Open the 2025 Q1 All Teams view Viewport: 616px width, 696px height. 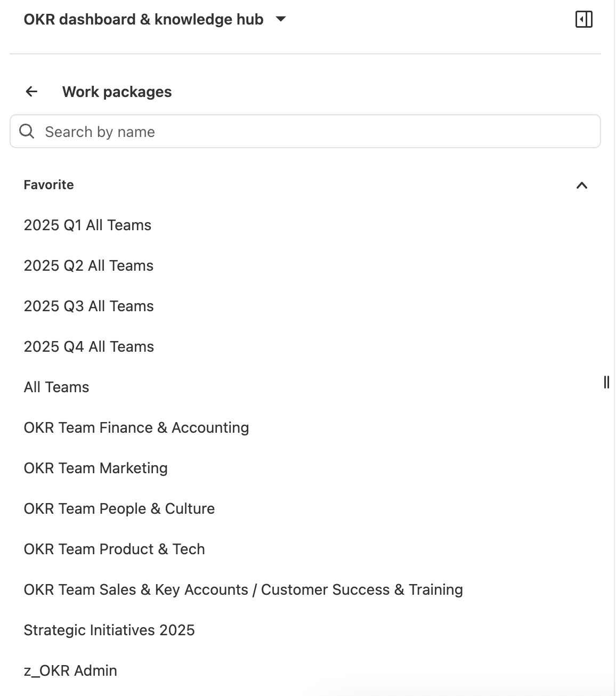pos(87,225)
